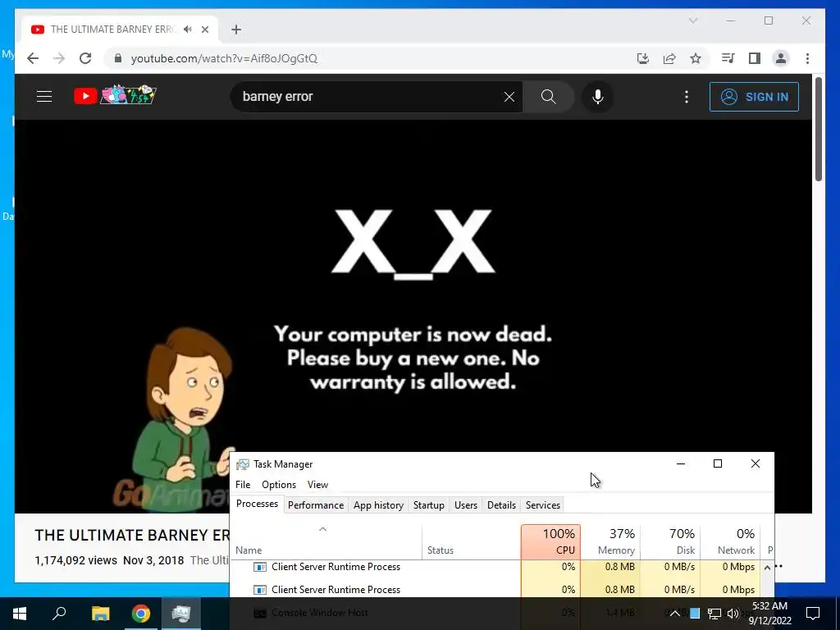Screen dimensions: 840x630
Task: Click the youtube.com URL in address bar
Action: pyautogui.click(x=224, y=58)
